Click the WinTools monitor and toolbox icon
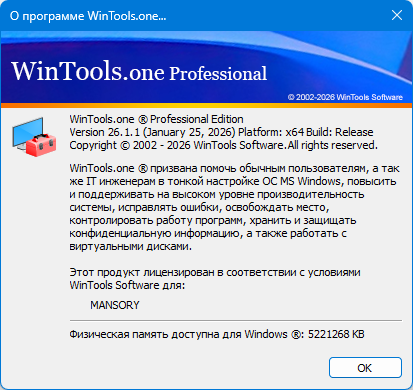413x390 pixels. (x=34, y=137)
